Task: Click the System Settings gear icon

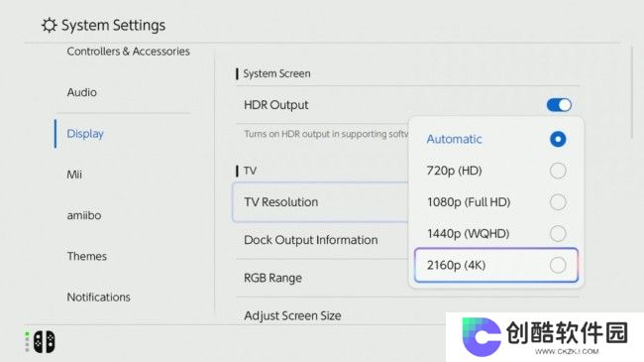Action: pyautogui.click(x=49, y=25)
